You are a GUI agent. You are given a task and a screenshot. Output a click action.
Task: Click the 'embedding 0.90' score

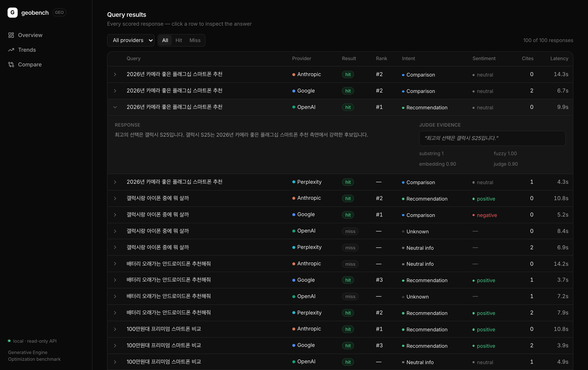437,164
